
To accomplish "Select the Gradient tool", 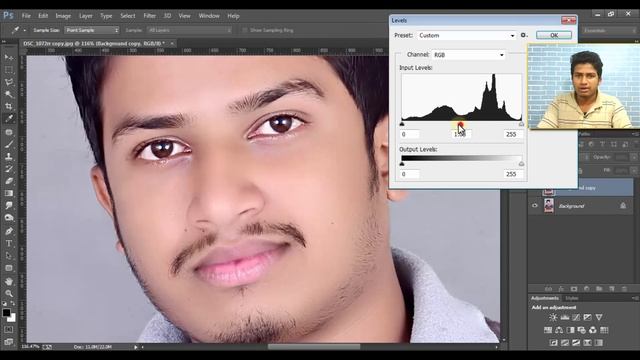I will 9,193.
